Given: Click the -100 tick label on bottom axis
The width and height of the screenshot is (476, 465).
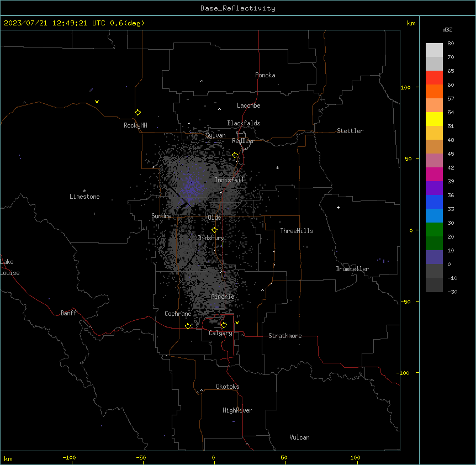Looking at the screenshot, I should pyautogui.click(x=69, y=457).
